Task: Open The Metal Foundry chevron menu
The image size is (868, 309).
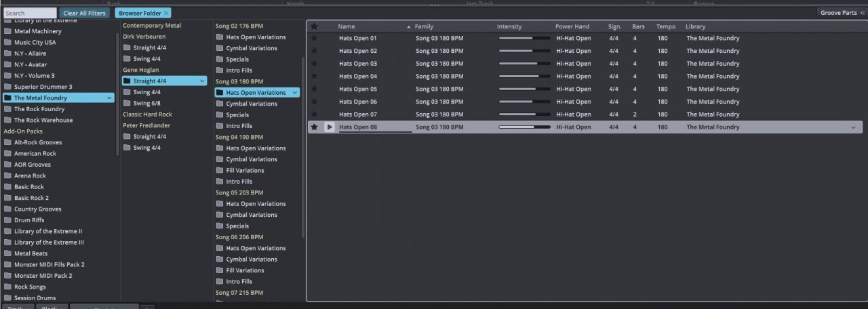Action: tap(109, 98)
